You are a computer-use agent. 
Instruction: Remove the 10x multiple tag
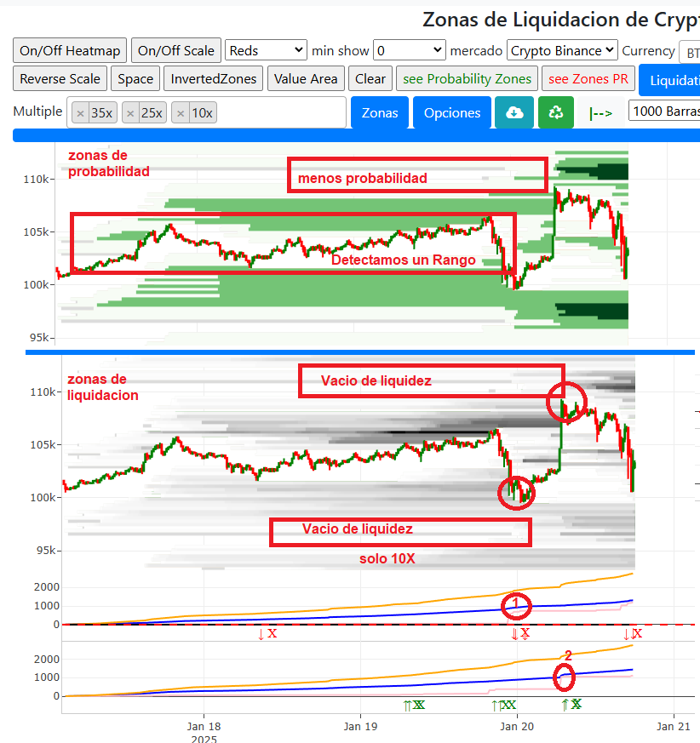[181, 113]
